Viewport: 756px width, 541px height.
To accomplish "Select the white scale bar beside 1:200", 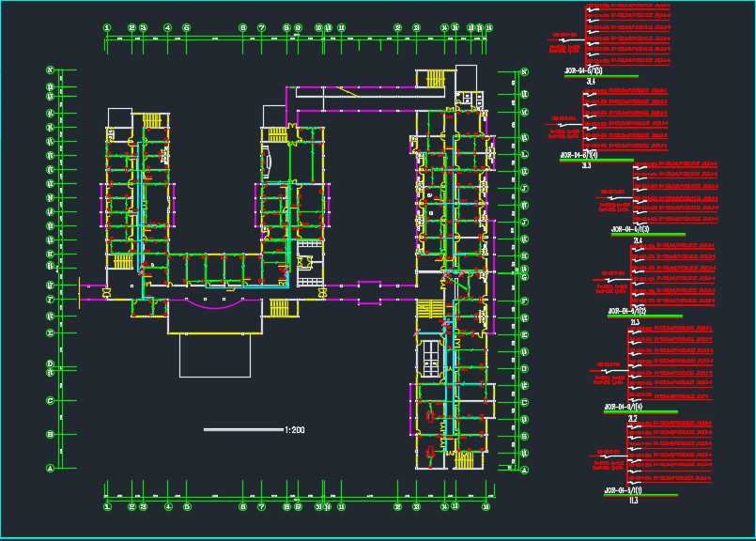I will pos(243,429).
